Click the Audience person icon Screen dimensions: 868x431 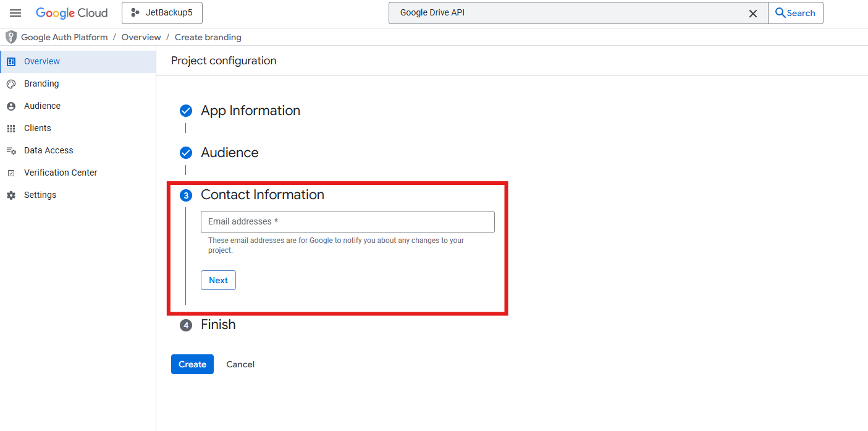pyautogui.click(x=11, y=106)
